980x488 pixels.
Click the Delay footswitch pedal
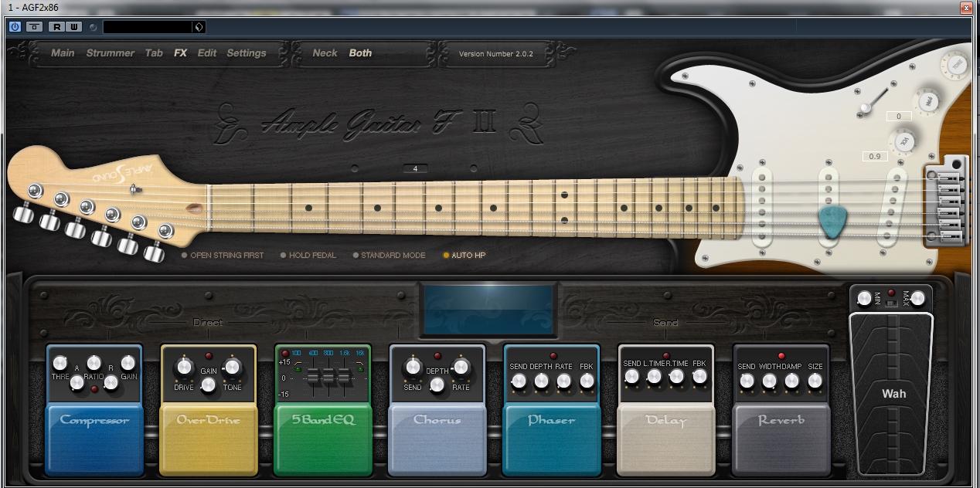pyautogui.click(x=666, y=439)
